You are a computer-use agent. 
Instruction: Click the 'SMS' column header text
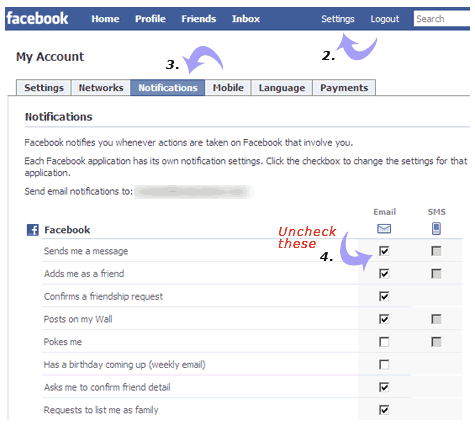click(437, 212)
